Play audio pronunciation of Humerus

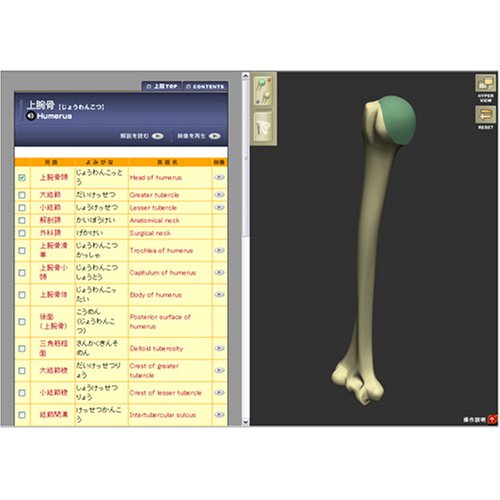coord(31,116)
